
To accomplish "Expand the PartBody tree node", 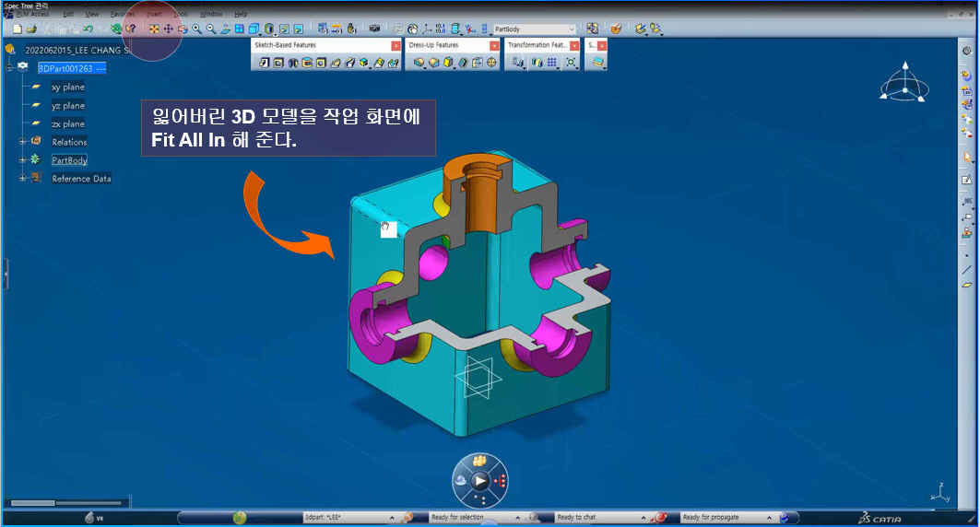I will click(22, 160).
